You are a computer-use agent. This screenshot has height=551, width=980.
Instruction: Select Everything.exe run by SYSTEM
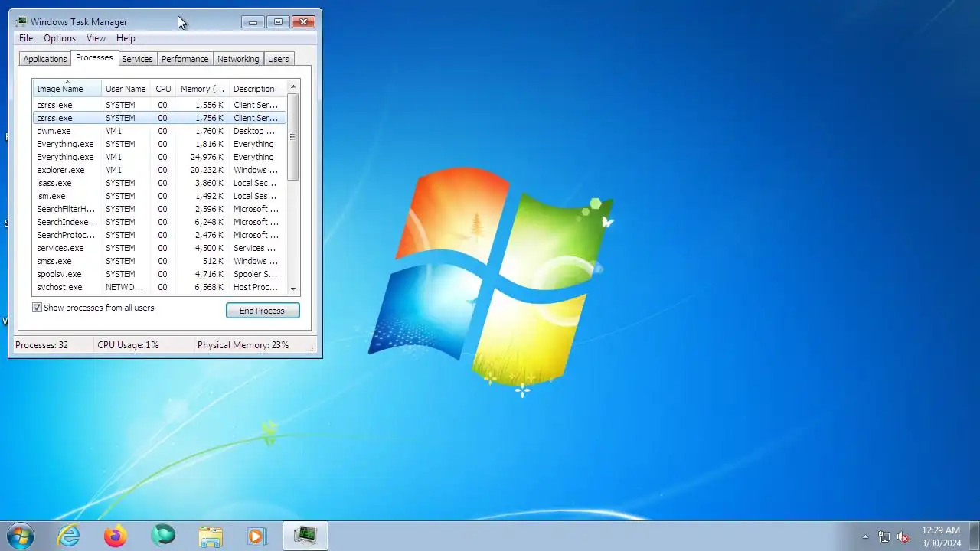point(159,144)
